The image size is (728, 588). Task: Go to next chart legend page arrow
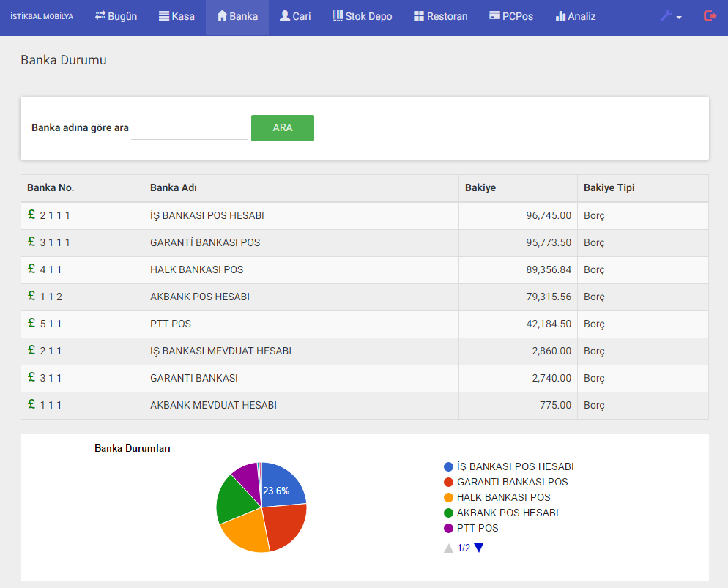(479, 548)
